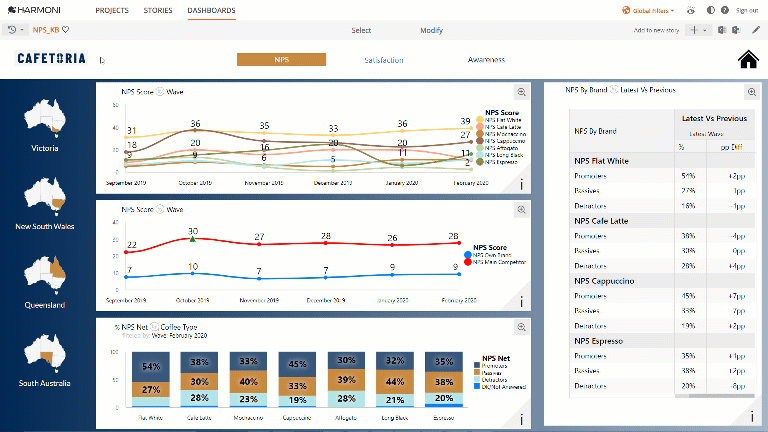The width and height of the screenshot is (768, 432).
Task: Open the PROJECTS menu
Action: (112, 10)
